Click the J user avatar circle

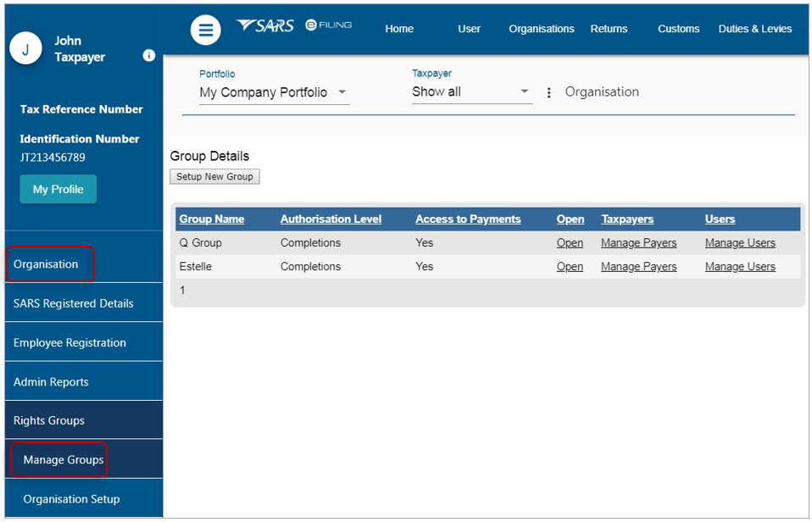click(x=25, y=48)
